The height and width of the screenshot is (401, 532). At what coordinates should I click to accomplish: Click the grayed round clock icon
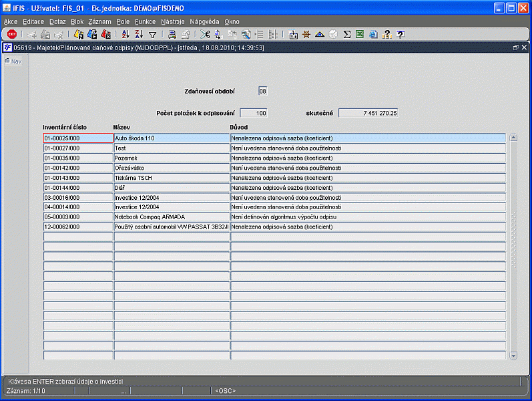(333, 34)
